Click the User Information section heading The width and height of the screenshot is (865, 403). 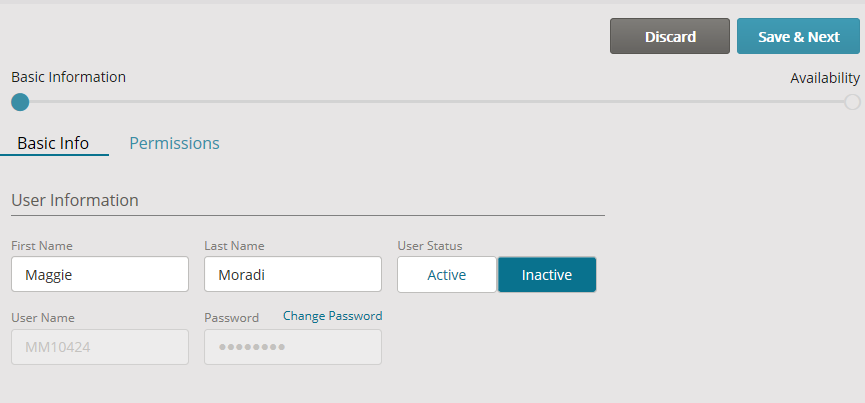(x=75, y=200)
